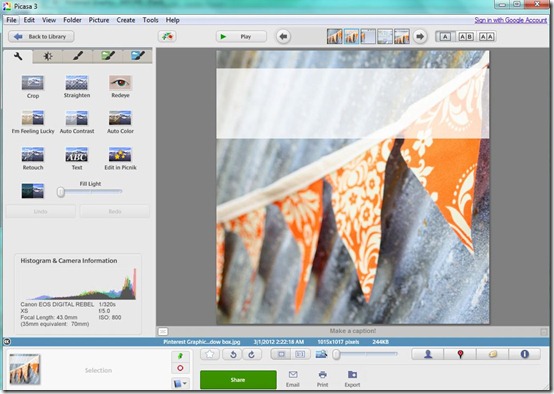The image size is (554, 394).
Task: Rotate photo clockwise
Action: [252, 354]
